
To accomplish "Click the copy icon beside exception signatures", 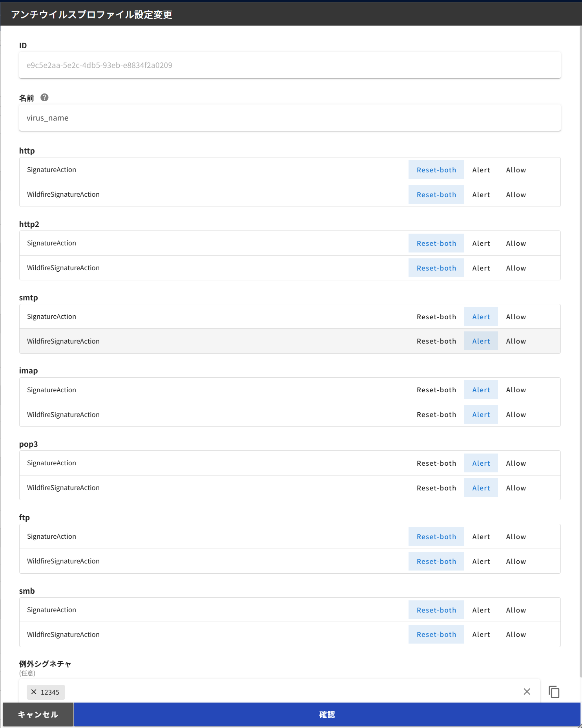I will point(554,691).
